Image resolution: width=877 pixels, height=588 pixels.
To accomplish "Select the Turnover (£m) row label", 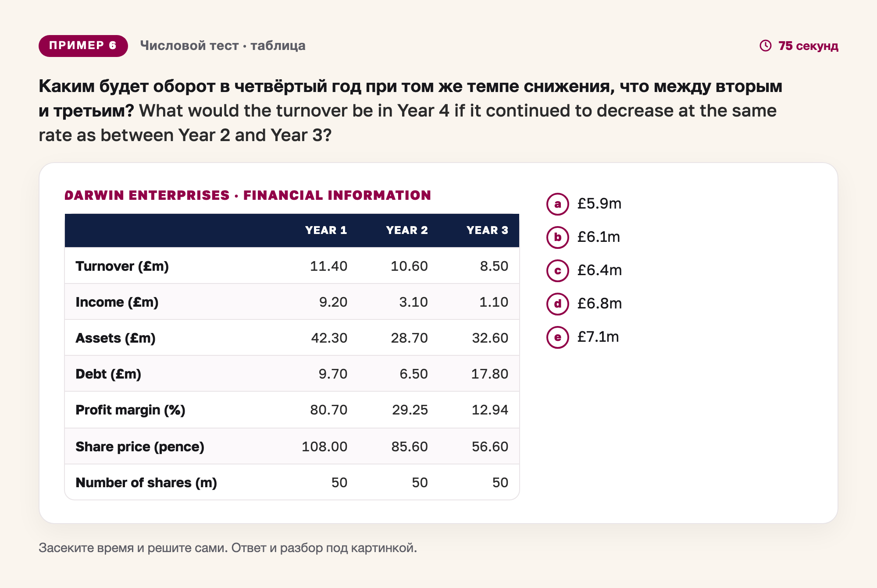I will pos(122,266).
